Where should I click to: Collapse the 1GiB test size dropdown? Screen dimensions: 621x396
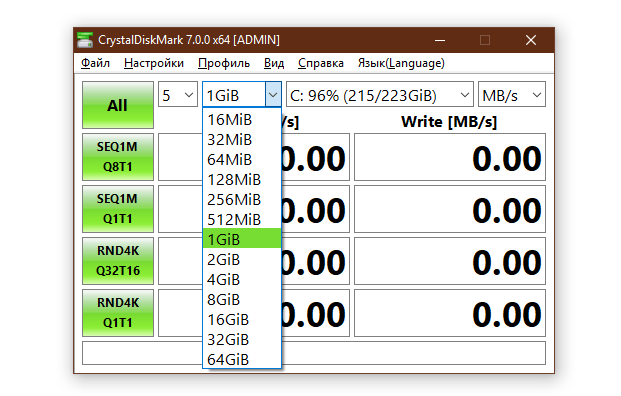pos(273,95)
